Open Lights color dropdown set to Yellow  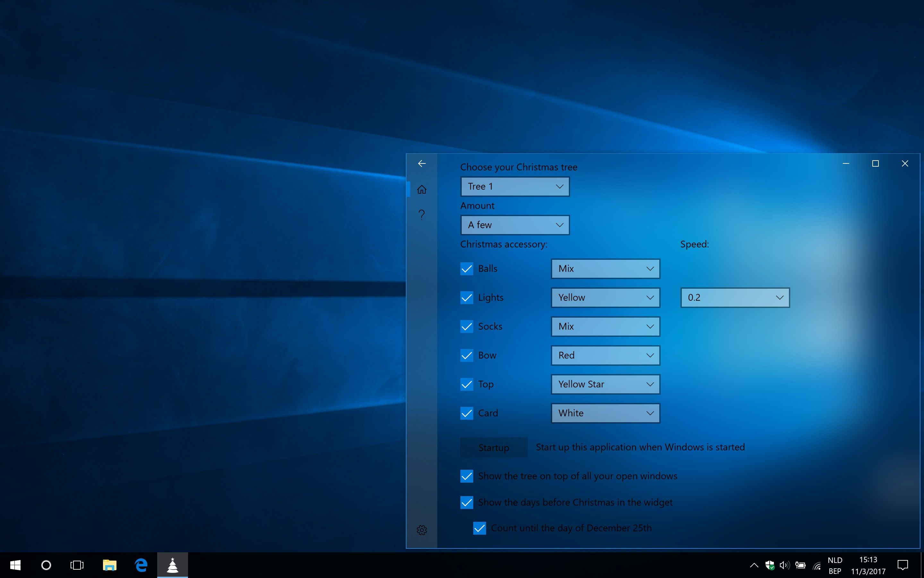605,297
